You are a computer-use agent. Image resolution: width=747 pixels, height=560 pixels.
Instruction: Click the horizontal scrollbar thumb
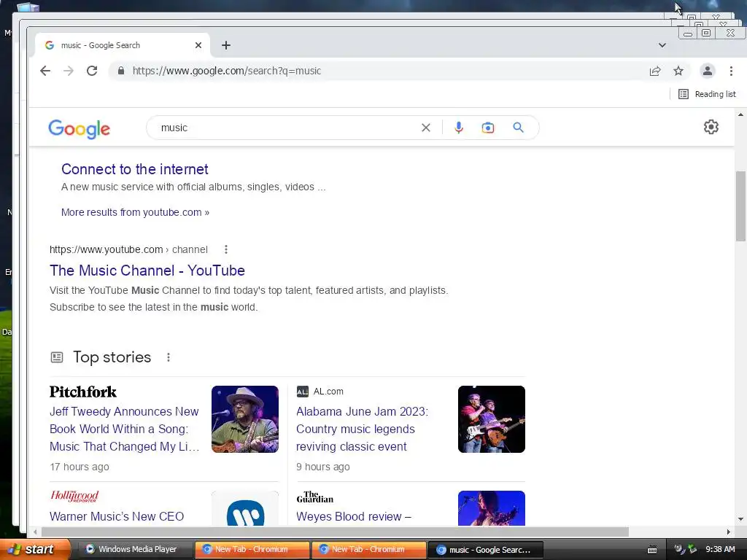point(335,532)
